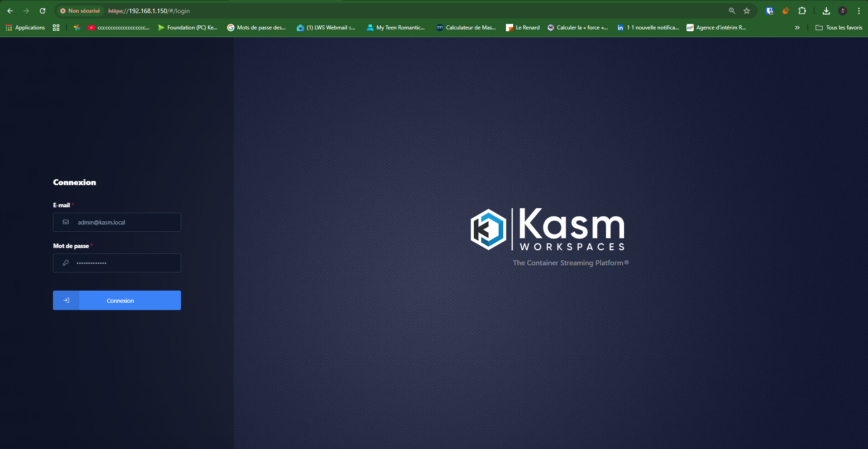Viewport: 868px width, 449px height.
Task: Click the user profile avatar icon
Action: pyautogui.click(x=843, y=11)
